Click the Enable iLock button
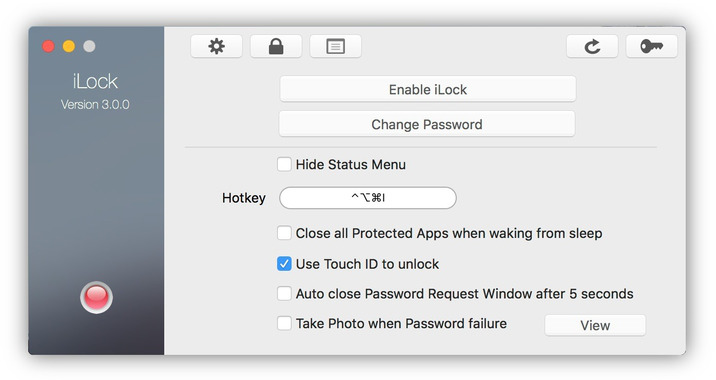 pos(428,89)
